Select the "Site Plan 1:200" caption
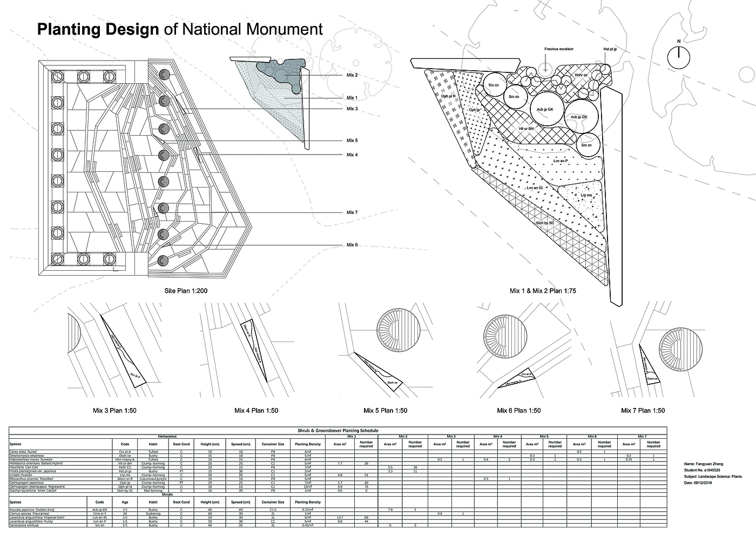The image size is (756, 535). pos(186,291)
